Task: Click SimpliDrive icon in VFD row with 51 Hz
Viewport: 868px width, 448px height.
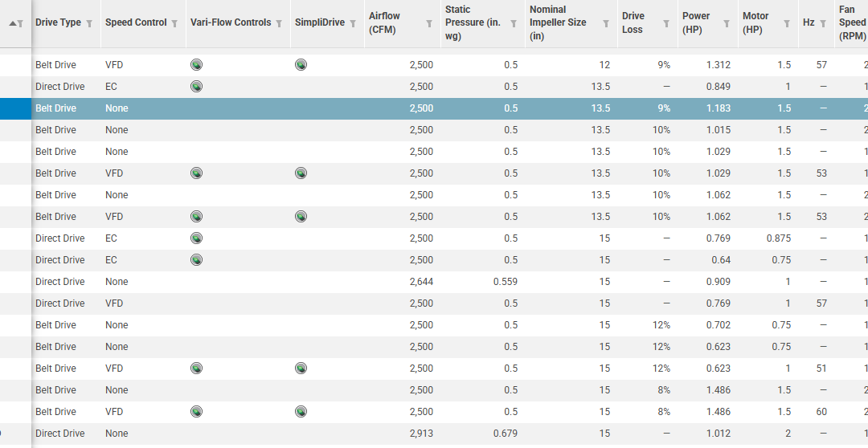Action: coord(301,368)
